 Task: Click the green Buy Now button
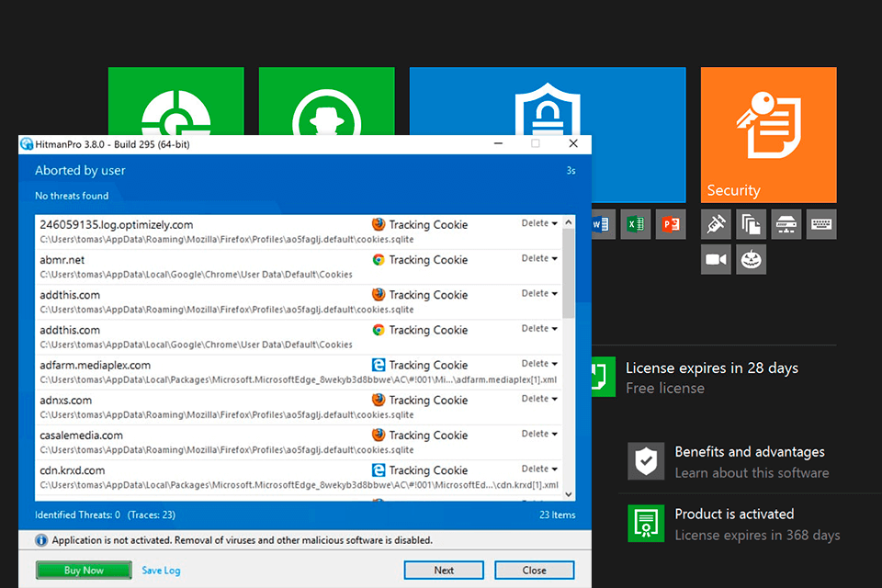(x=84, y=571)
